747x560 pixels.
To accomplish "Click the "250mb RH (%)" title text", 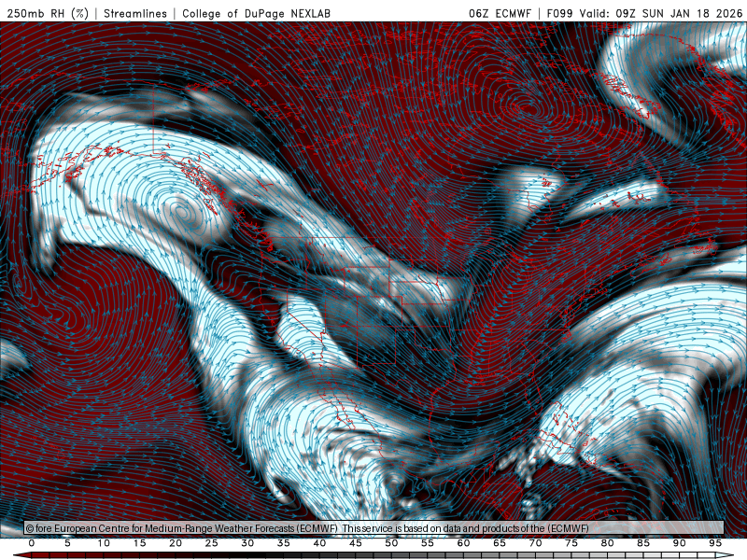I will (x=48, y=13).
